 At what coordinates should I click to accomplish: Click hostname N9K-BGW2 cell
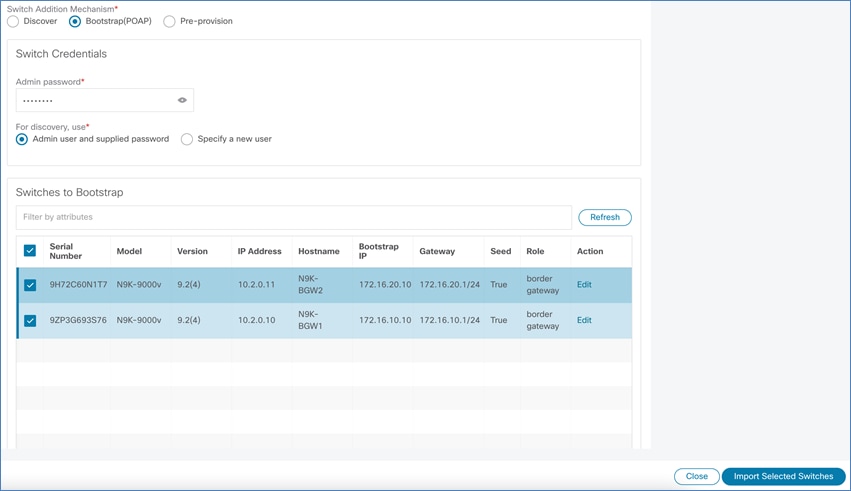[310, 285]
